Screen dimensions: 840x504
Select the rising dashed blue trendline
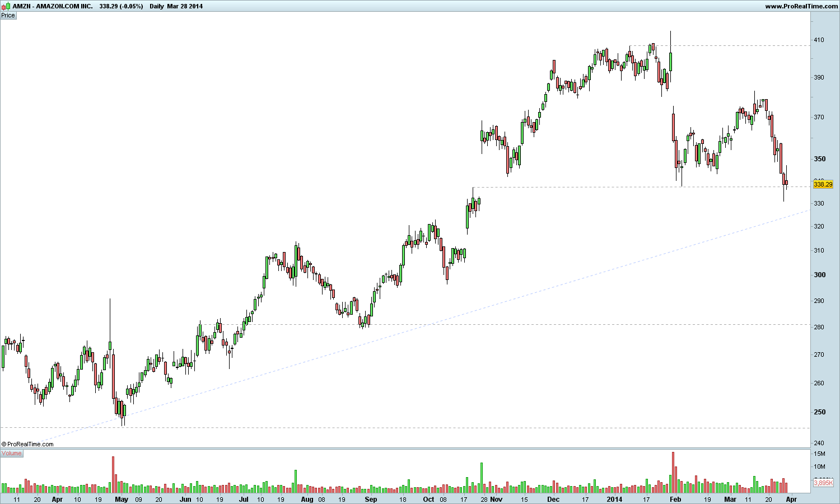point(426,326)
